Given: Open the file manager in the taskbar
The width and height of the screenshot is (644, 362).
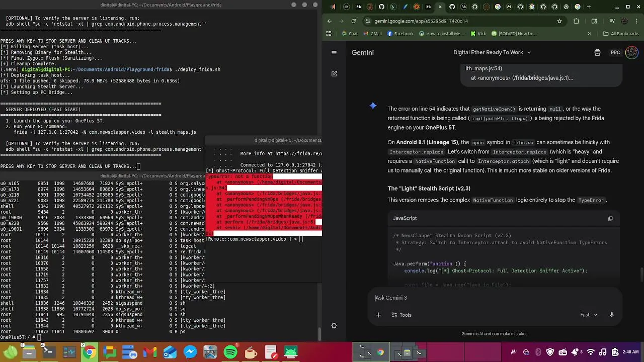Looking at the screenshot, I should (x=29, y=352).
